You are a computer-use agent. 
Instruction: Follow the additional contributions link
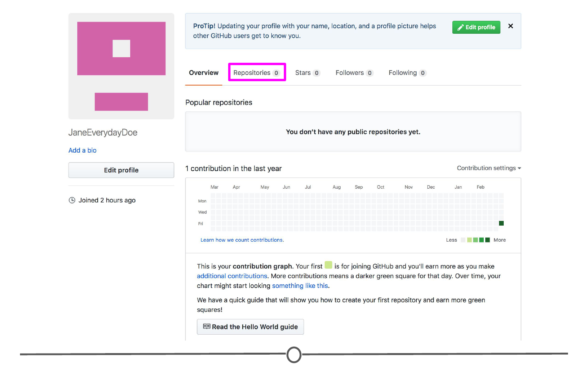pos(232,276)
